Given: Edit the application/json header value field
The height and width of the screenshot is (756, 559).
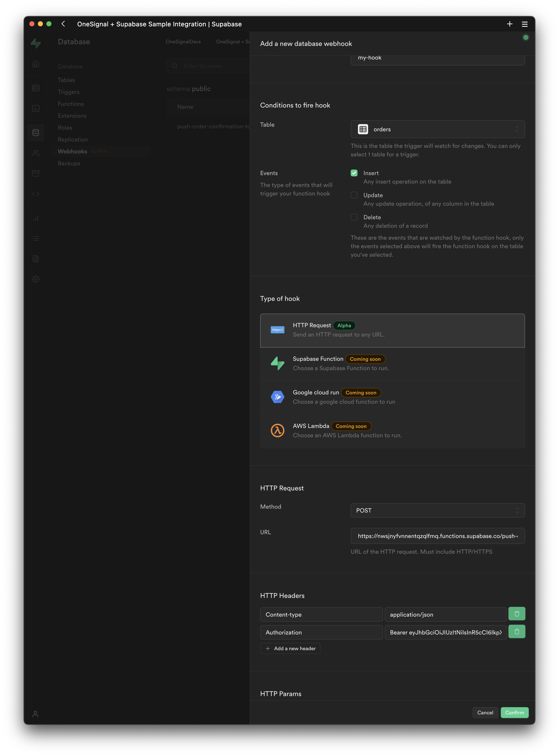Looking at the screenshot, I should pyautogui.click(x=446, y=615).
